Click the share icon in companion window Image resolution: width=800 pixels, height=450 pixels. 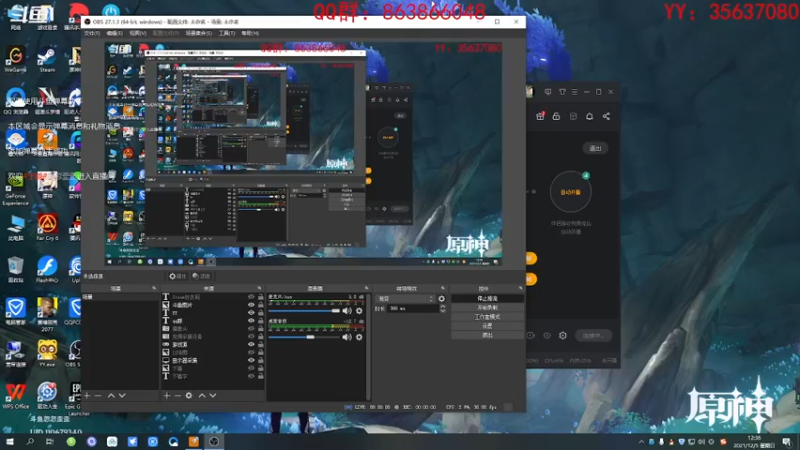pyautogui.click(x=606, y=116)
